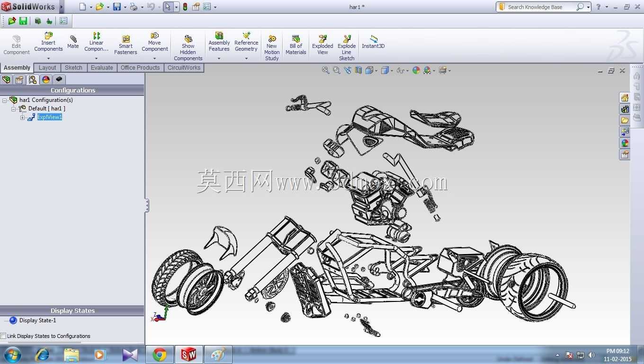
Task: Click the Previous View icon
Action: (x=348, y=70)
